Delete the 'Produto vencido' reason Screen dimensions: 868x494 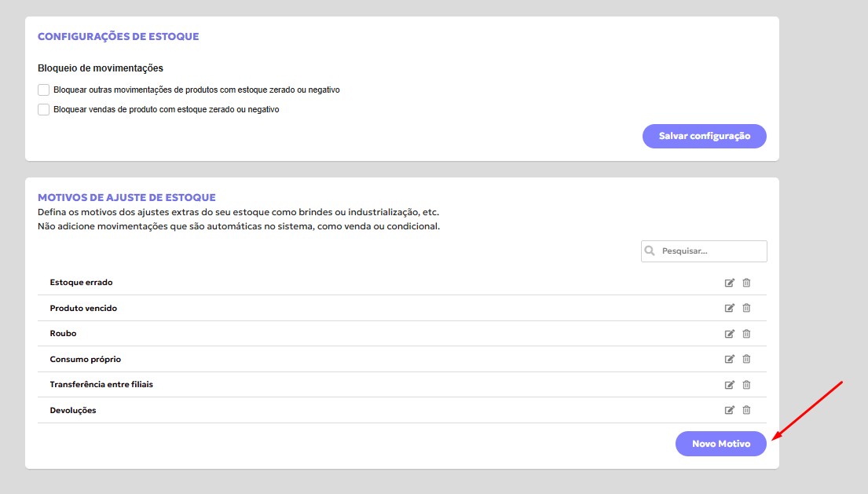(746, 308)
